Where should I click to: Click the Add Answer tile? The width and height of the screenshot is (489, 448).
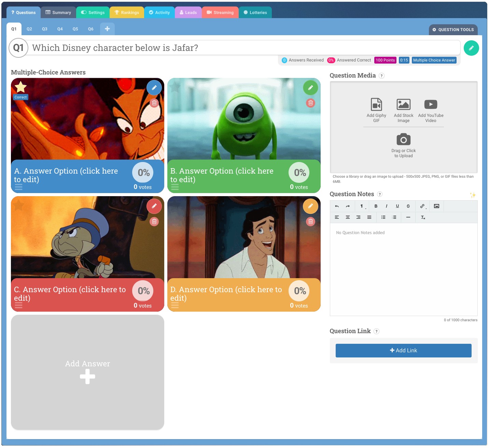87,372
